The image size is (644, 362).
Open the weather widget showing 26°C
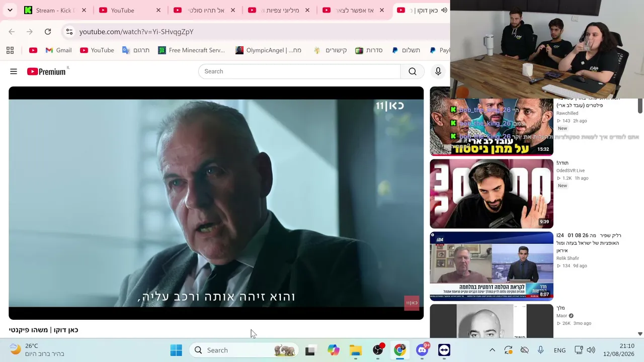coord(37,350)
